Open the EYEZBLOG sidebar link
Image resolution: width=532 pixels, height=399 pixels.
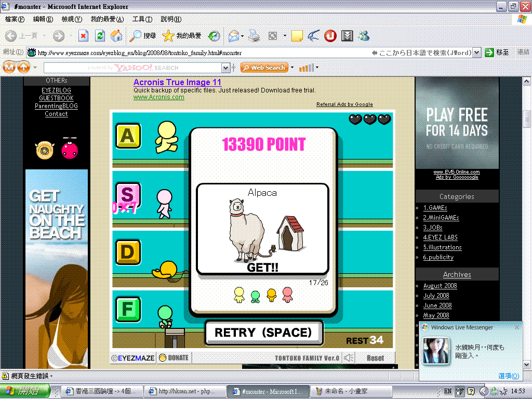[x=56, y=90]
